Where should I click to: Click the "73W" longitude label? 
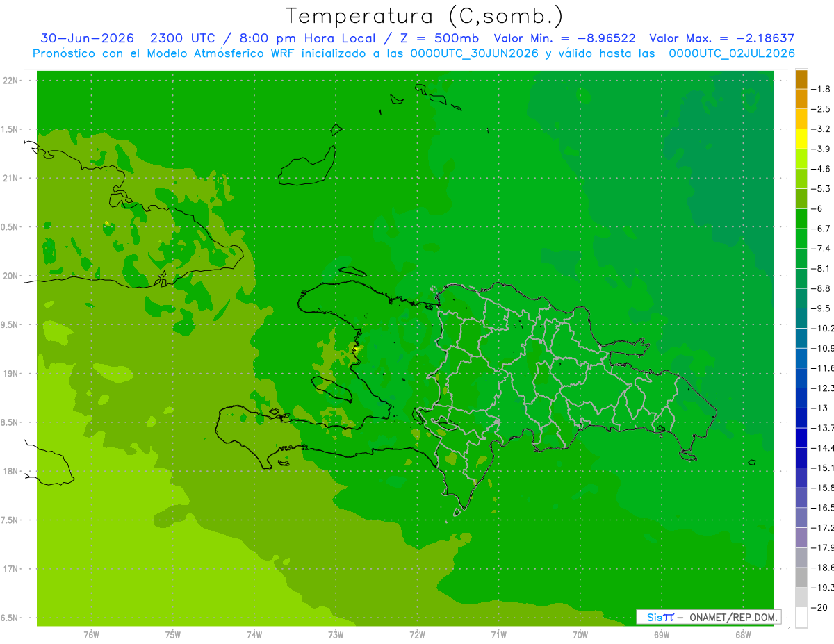[336, 634]
